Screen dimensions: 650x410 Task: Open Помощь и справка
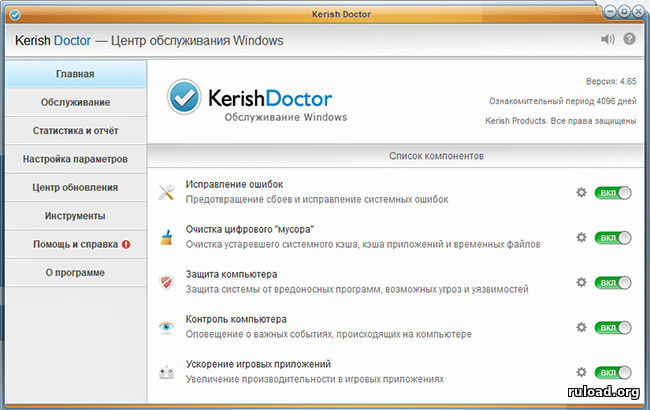pos(76,244)
